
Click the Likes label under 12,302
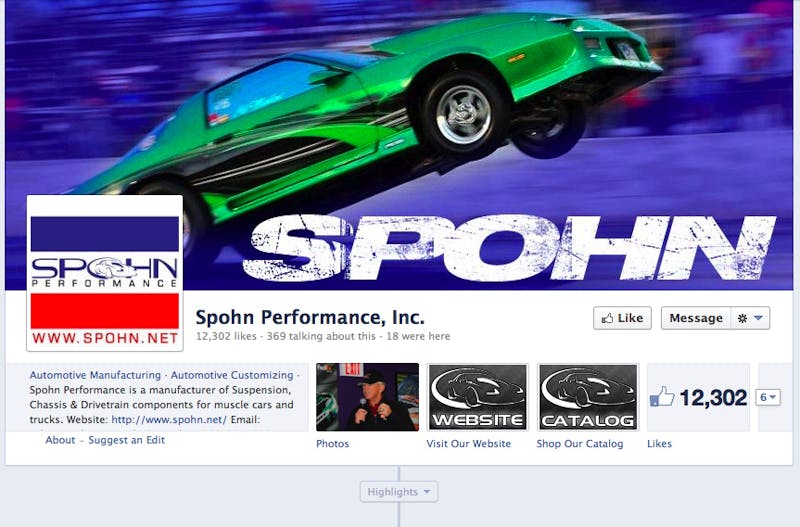pos(659,443)
